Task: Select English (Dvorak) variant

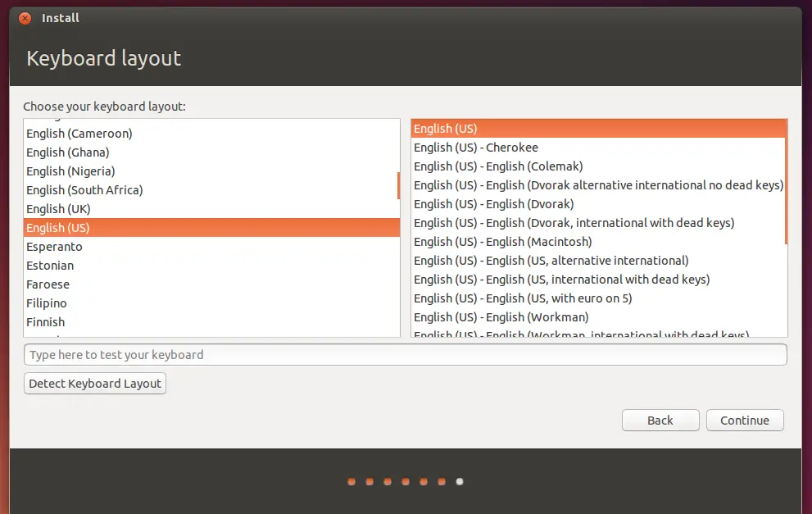Action: tap(598, 204)
